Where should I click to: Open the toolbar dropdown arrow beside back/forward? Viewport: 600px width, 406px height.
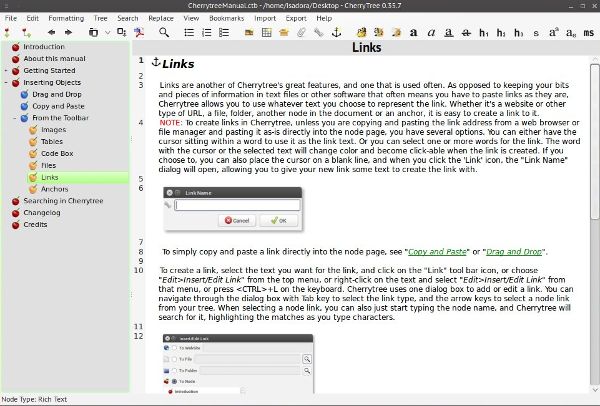coord(108,33)
